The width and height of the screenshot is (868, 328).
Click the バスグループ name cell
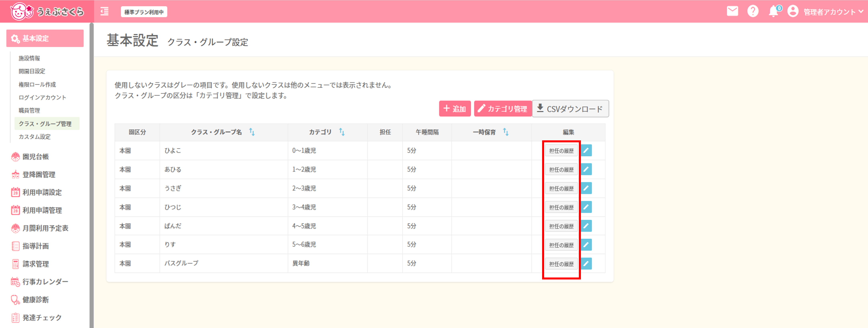click(x=224, y=263)
